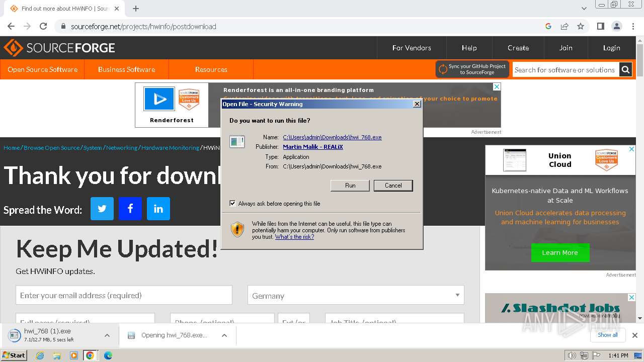This screenshot has width=644, height=362.
Task: Click the share page icon
Action: coord(565,26)
